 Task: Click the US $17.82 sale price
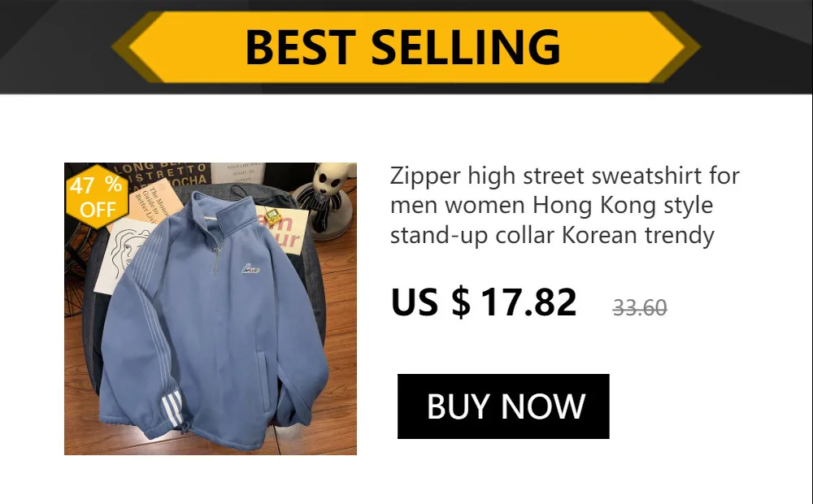pyautogui.click(x=483, y=302)
